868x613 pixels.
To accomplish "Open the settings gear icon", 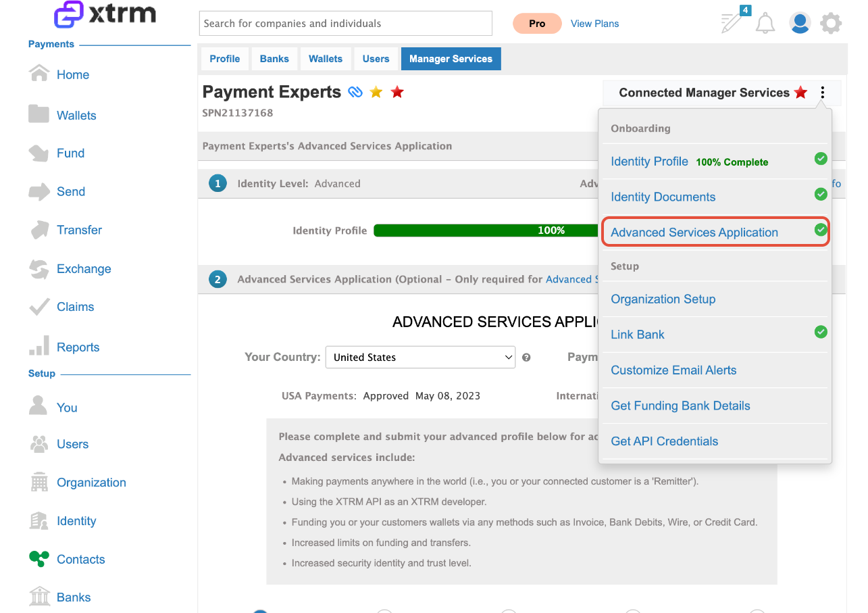I will [x=831, y=24].
